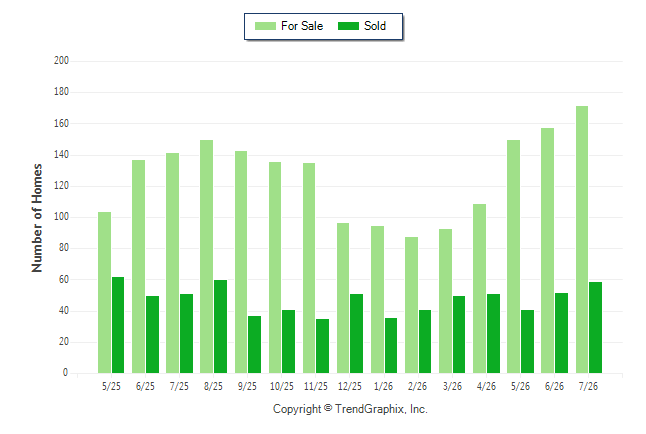The width and height of the screenshot is (646, 434).
Task: Select the For Sale legend label
Action: pyautogui.click(x=302, y=26)
